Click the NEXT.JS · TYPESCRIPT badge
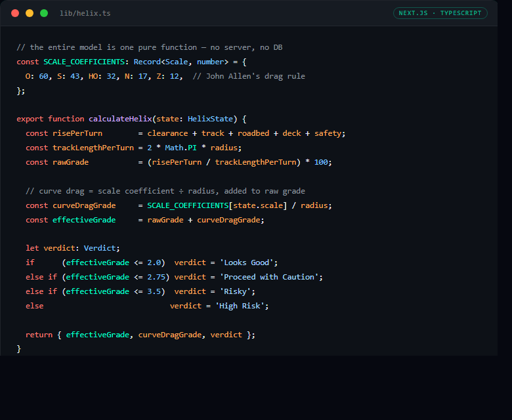This screenshot has height=420, width=512. click(440, 13)
